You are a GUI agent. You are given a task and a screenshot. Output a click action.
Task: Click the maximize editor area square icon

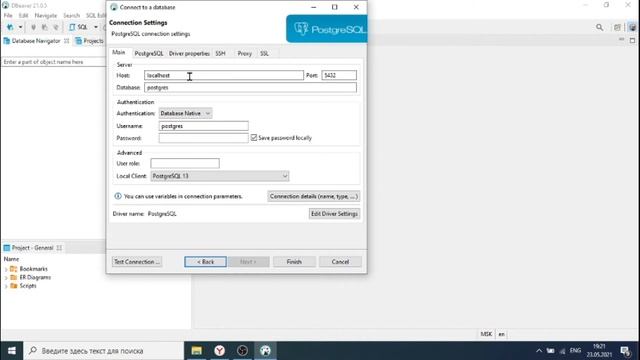[632, 40]
